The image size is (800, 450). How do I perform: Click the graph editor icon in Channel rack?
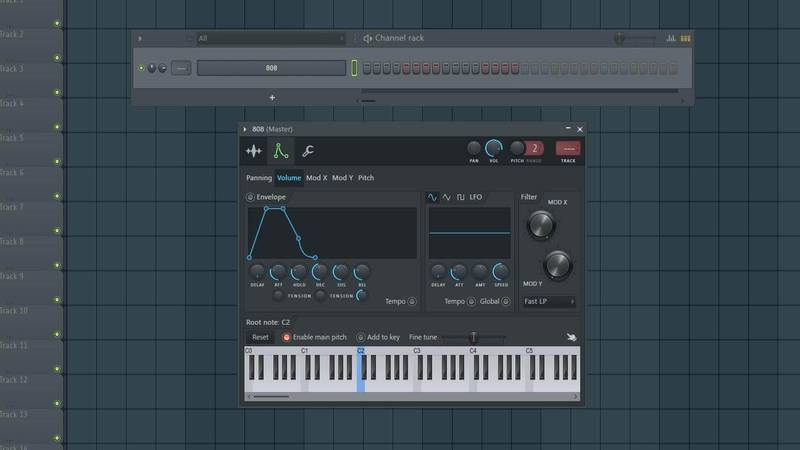[673, 38]
